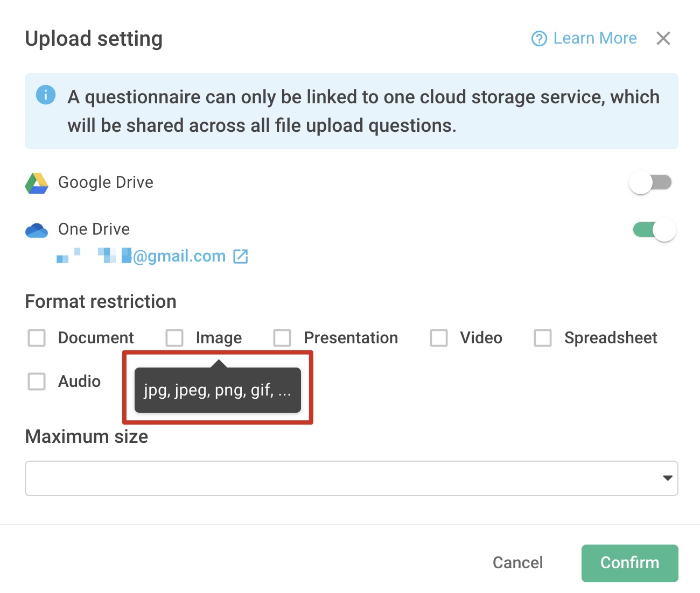Viewport: 700px width, 593px height.
Task: Disable the One Drive toggle
Action: (x=653, y=230)
